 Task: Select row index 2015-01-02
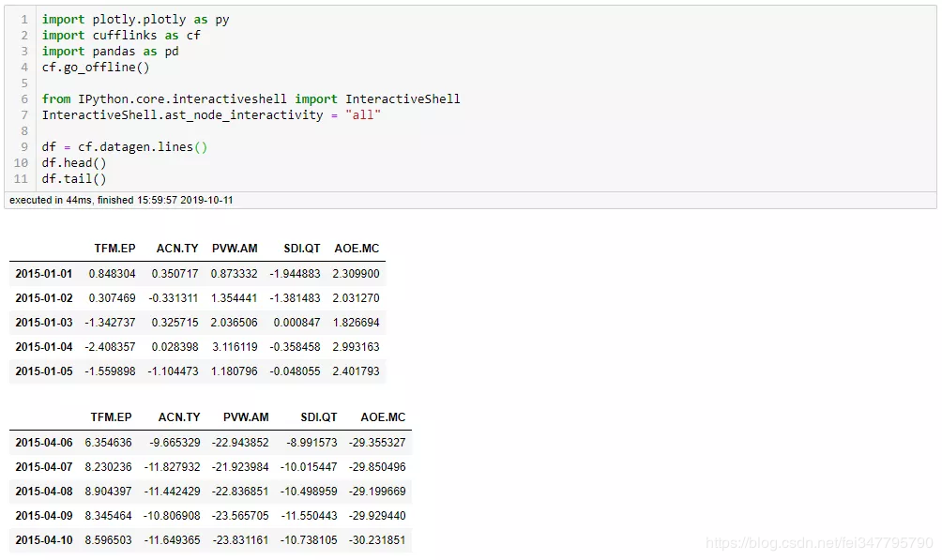tap(44, 298)
